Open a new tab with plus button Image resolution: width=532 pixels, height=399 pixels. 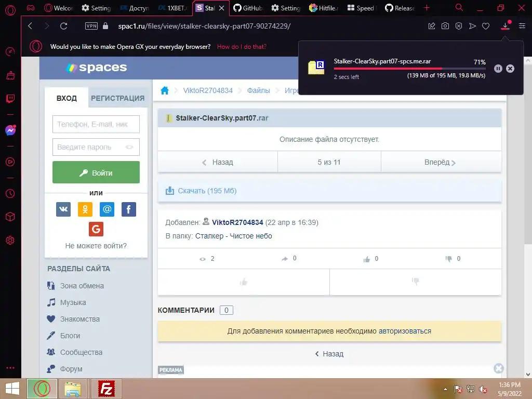[427, 8]
